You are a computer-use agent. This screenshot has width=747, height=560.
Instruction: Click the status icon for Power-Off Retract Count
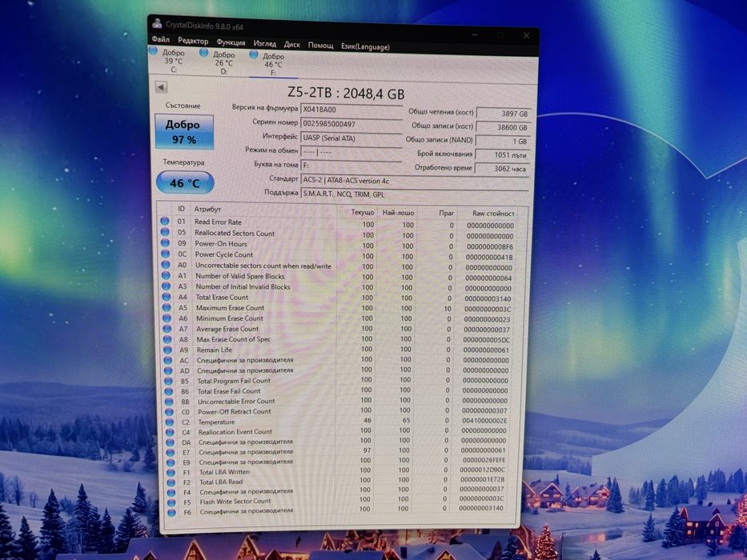coord(169,412)
